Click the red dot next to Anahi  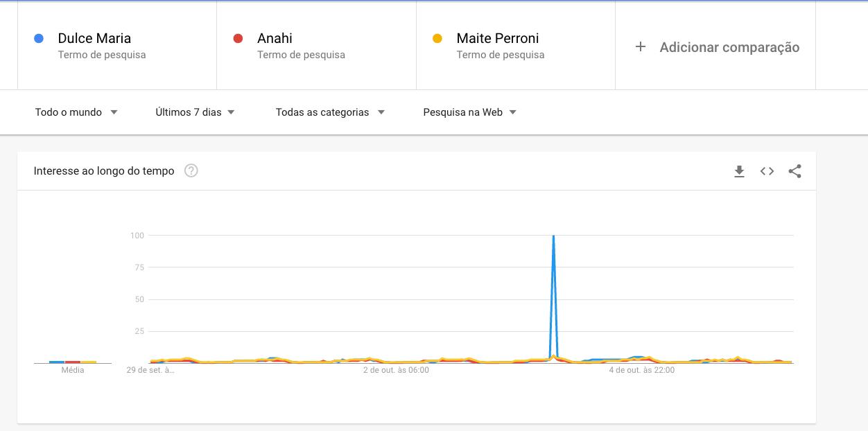(238, 39)
